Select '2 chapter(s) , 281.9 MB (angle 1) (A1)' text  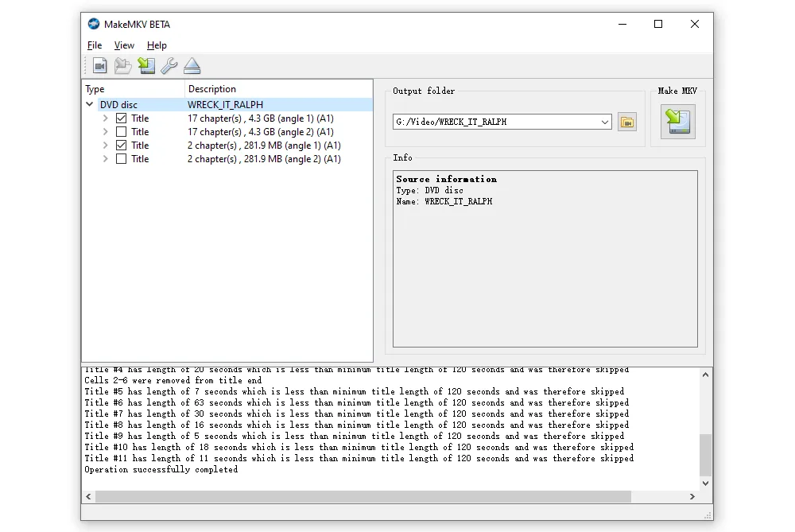pos(264,145)
